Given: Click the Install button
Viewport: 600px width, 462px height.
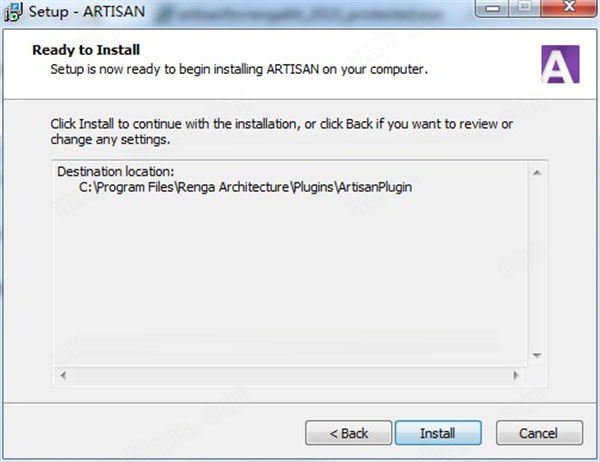Looking at the screenshot, I should [438, 433].
